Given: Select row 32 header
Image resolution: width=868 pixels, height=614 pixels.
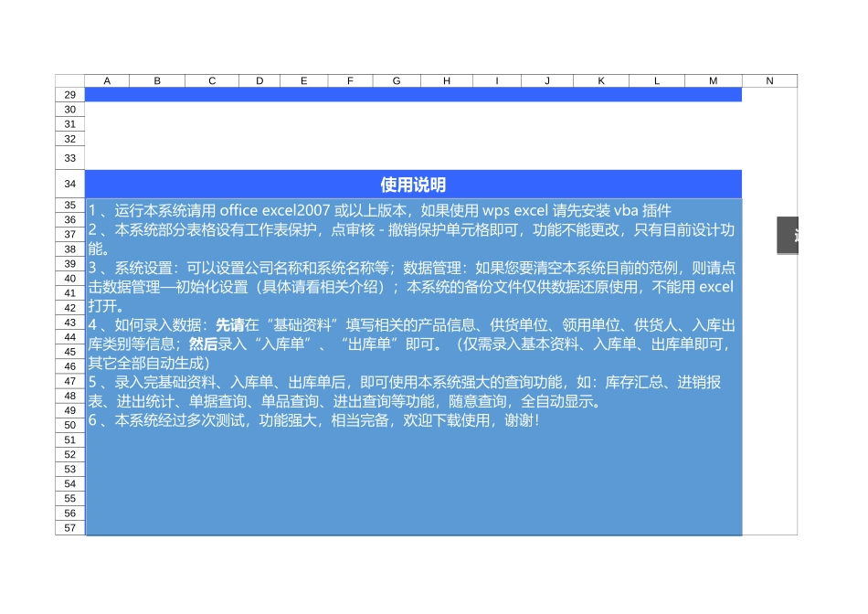Looking at the screenshot, I should (69, 139).
